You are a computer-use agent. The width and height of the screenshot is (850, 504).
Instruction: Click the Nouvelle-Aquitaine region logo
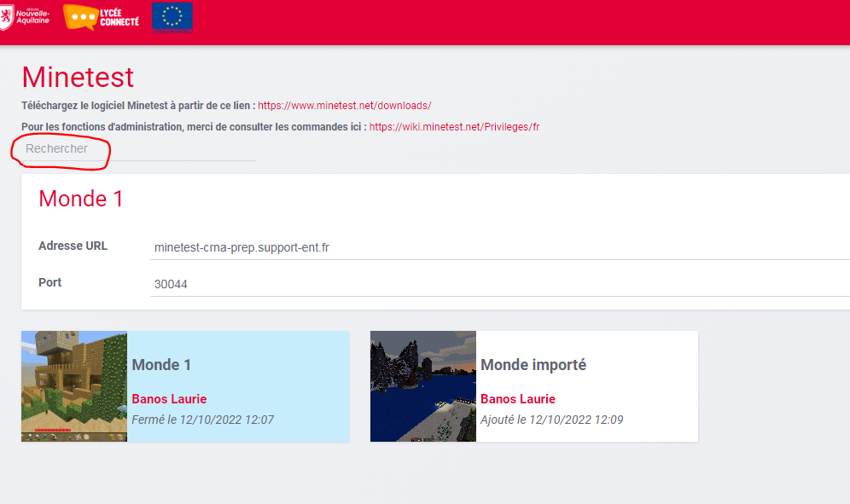(25, 15)
